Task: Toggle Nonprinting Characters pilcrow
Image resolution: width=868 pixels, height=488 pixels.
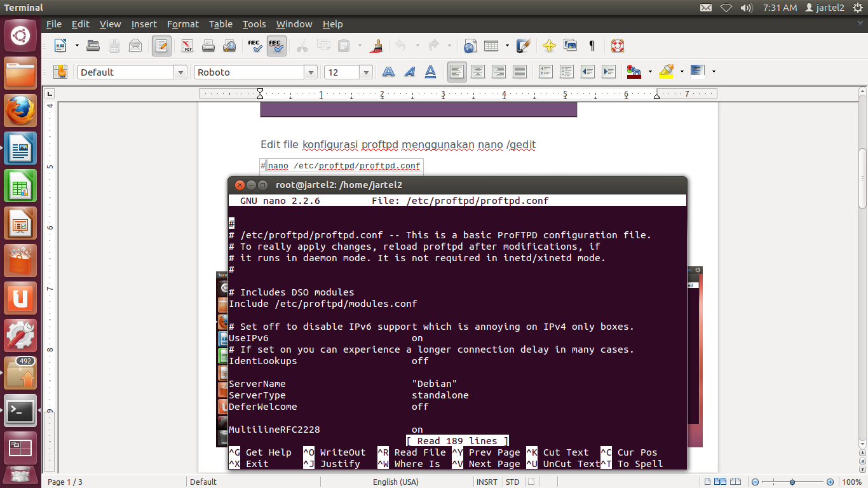Action: coord(592,46)
